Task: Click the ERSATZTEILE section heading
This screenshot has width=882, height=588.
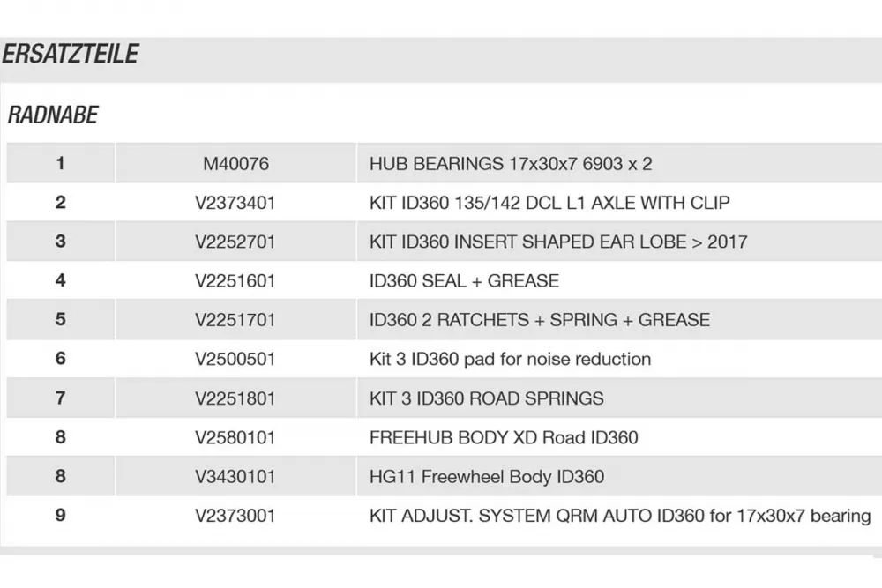Action: point(71,55)
